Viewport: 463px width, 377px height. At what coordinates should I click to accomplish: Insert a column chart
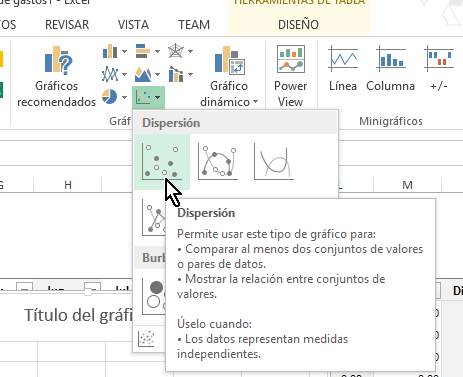[110, 51]
